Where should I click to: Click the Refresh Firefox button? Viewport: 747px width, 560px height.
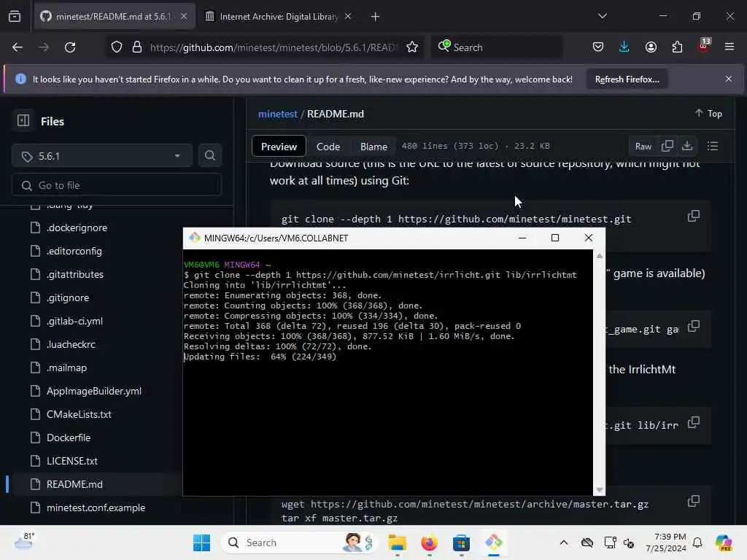[x=627, y=79]
